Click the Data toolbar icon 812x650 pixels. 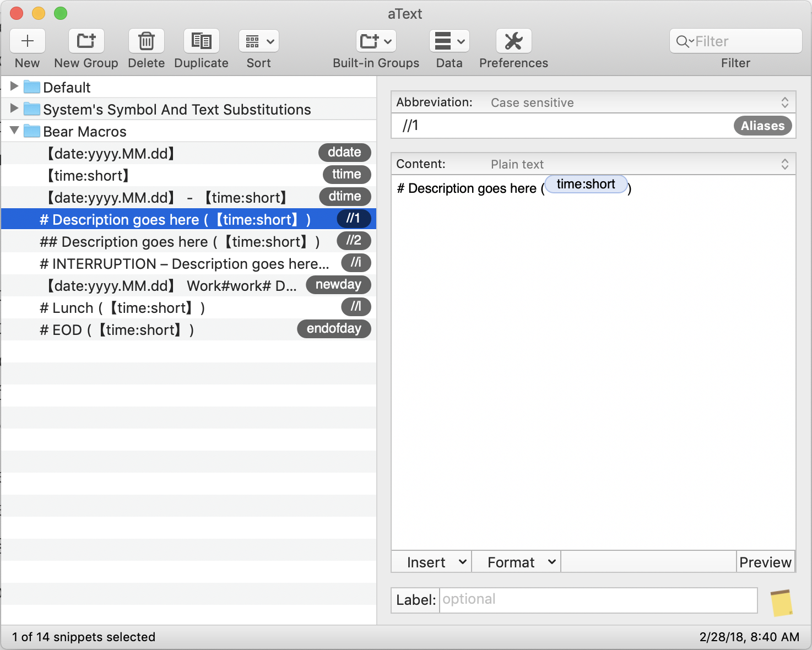pyautogui.click(x=444, y=41)
